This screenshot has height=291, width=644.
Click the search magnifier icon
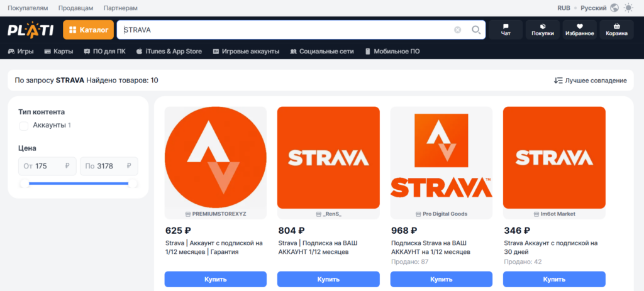476,30
